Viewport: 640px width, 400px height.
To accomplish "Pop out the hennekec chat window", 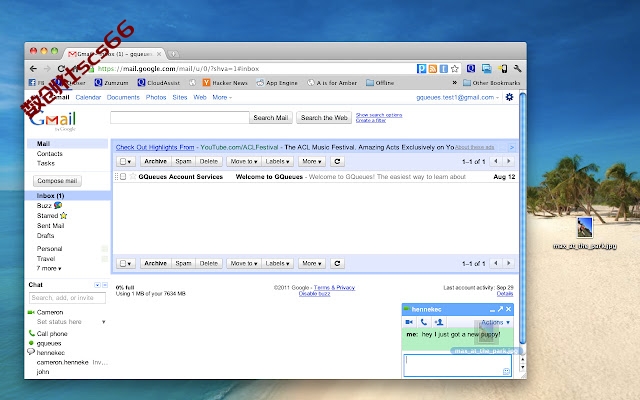I will [x=500, y=309].
